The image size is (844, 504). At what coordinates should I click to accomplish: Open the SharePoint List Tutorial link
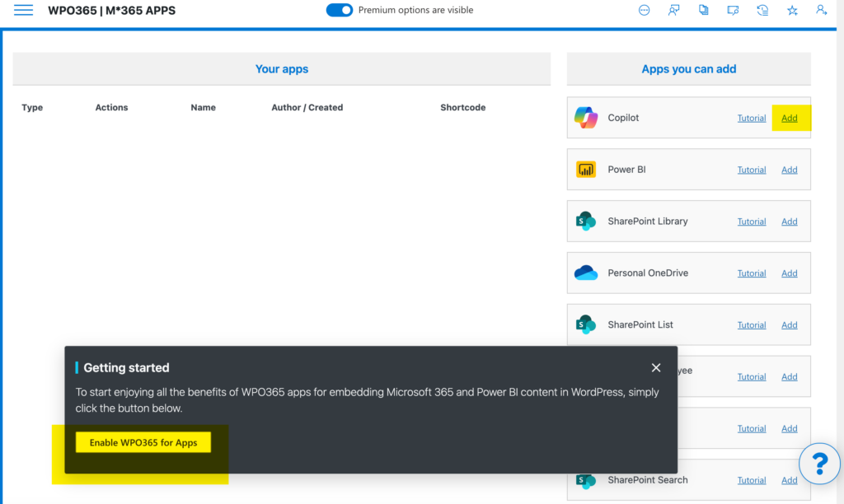pyautogui.click(x=752, y=324)
